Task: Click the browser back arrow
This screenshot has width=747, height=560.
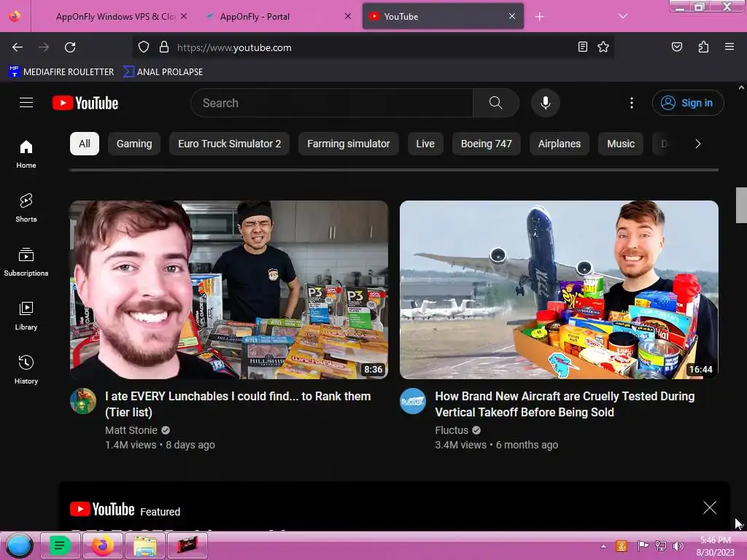Action: tap(18, 47)
